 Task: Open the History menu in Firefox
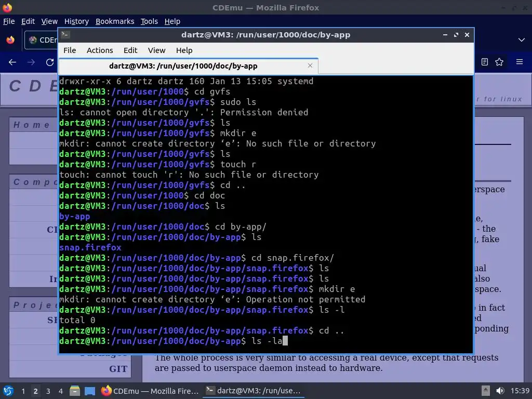click(76, 21)
